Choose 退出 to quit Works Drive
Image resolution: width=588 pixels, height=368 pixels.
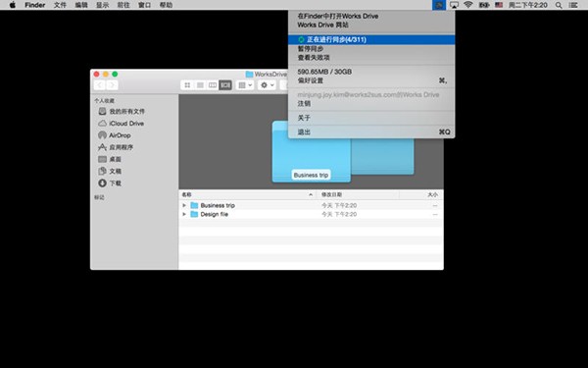pyautogui.click(x=371, y=131)
